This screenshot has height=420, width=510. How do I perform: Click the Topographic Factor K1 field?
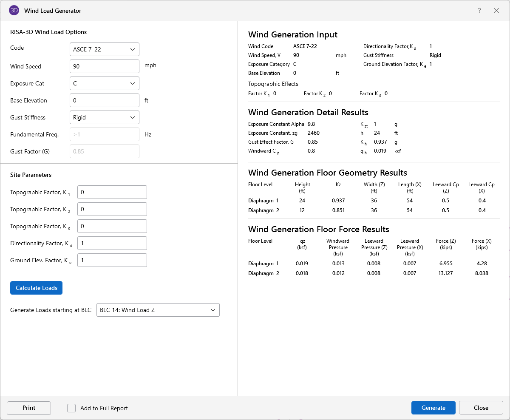click(112, 192)
